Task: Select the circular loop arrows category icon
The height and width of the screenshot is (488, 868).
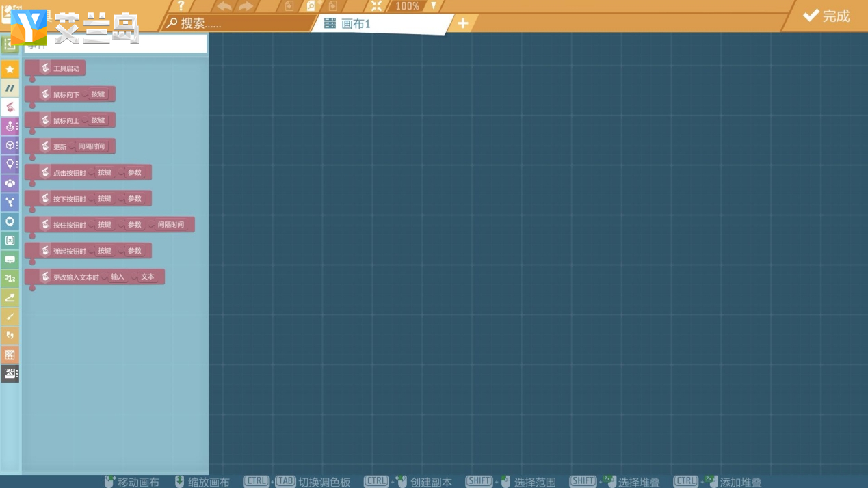Action: pos(10,221)
